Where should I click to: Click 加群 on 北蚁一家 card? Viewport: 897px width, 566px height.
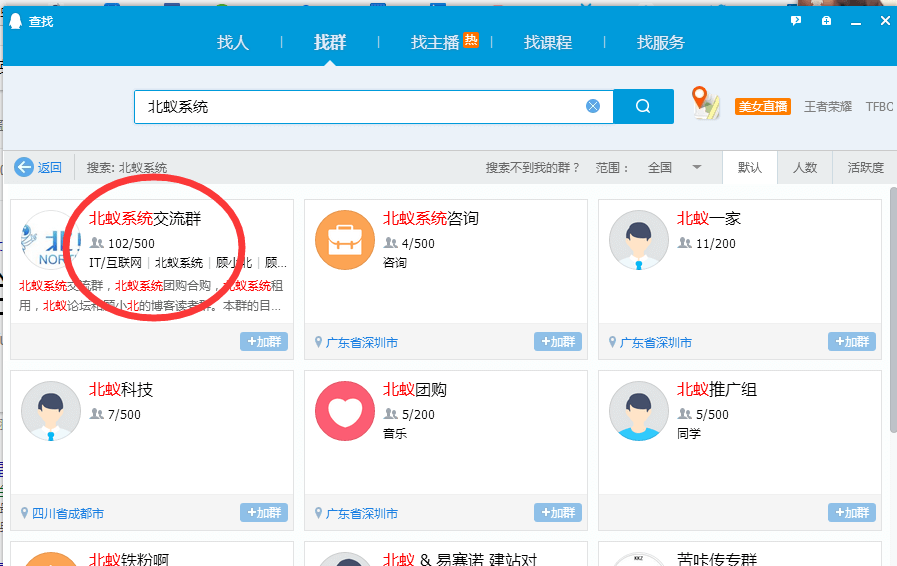coord(851,342)
